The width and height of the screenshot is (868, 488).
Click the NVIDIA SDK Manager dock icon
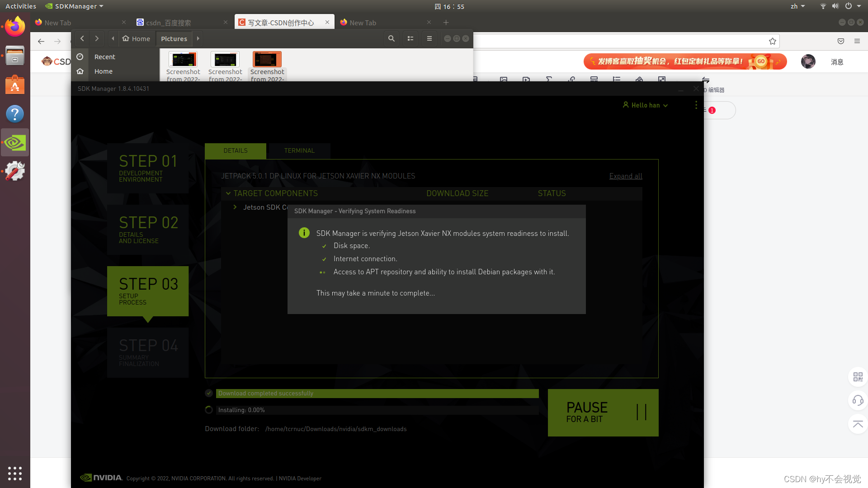pos(15,143)
